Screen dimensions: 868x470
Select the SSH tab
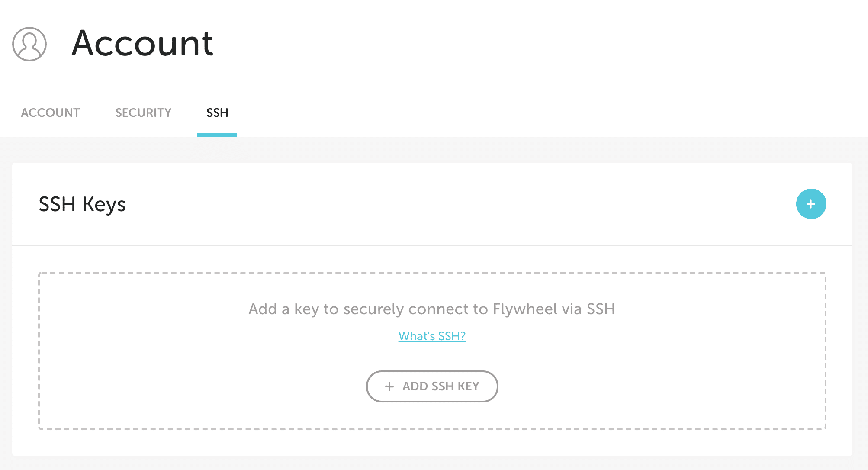click(x=217, y=113)
